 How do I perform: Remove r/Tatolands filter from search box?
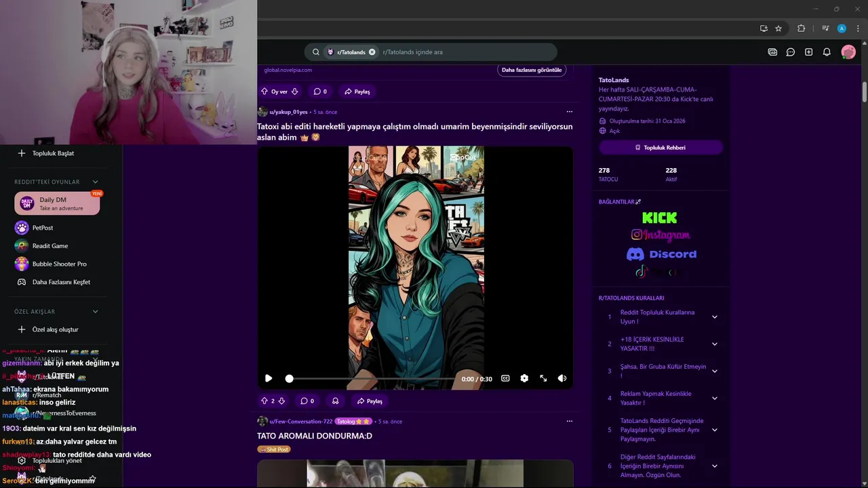372,52
